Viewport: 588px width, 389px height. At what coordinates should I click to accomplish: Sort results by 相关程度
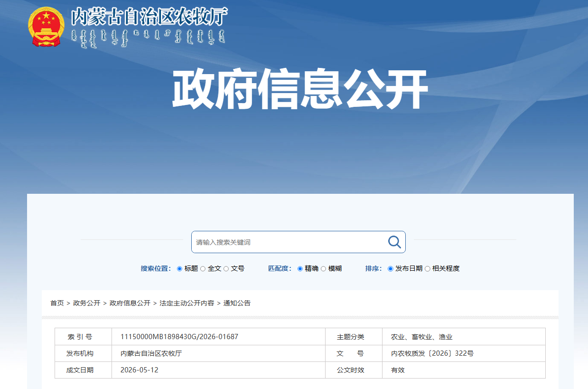427,269
